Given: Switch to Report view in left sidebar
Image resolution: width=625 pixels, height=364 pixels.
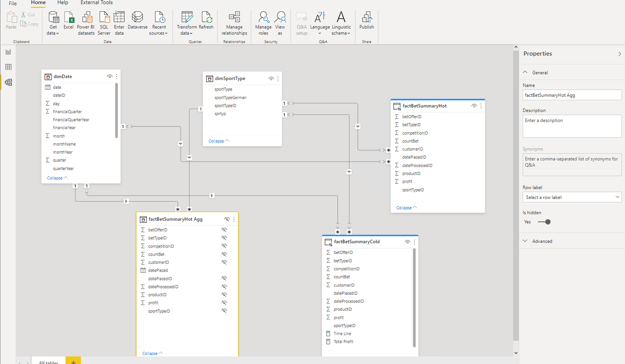Looking at the screenshot, I should click(x=8, y=51).
